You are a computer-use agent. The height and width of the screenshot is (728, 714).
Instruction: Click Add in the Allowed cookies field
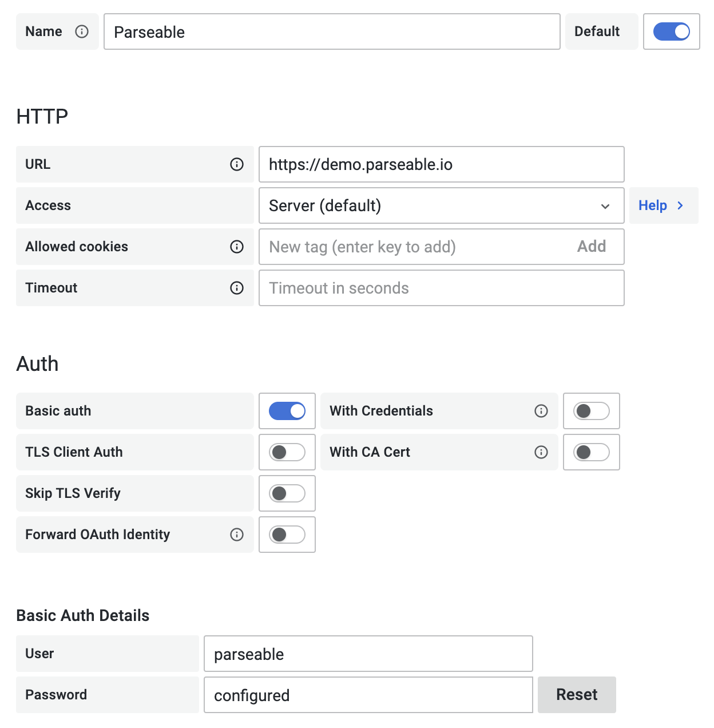click(592, 247)
